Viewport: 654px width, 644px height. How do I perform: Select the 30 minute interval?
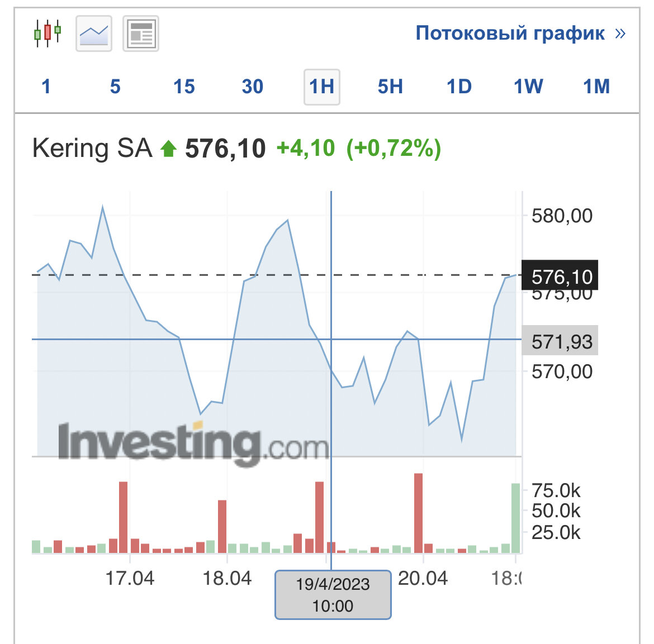[x=253, y=87]
